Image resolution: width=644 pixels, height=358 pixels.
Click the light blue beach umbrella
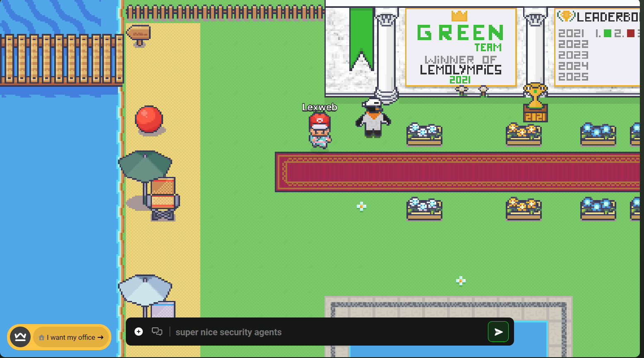click(x=145, y=290)
